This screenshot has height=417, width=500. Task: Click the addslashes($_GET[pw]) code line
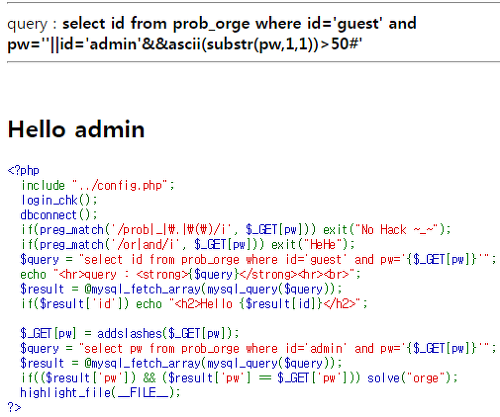point(130,333)
